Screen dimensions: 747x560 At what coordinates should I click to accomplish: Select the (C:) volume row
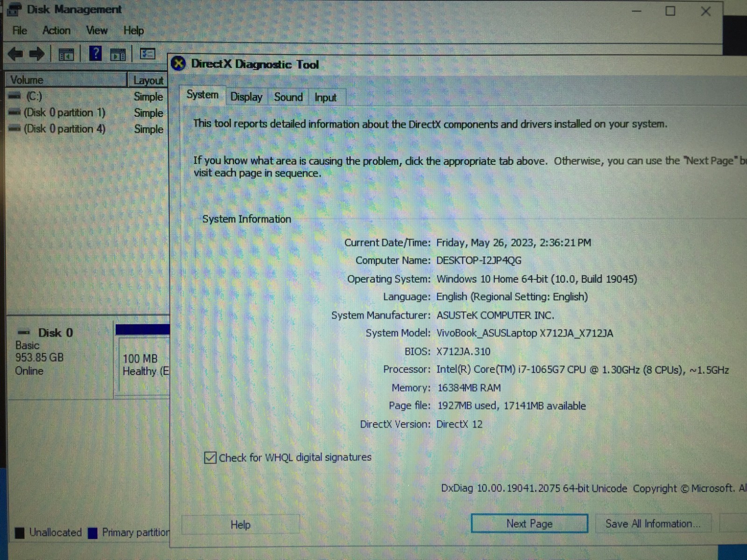point(87,96)
